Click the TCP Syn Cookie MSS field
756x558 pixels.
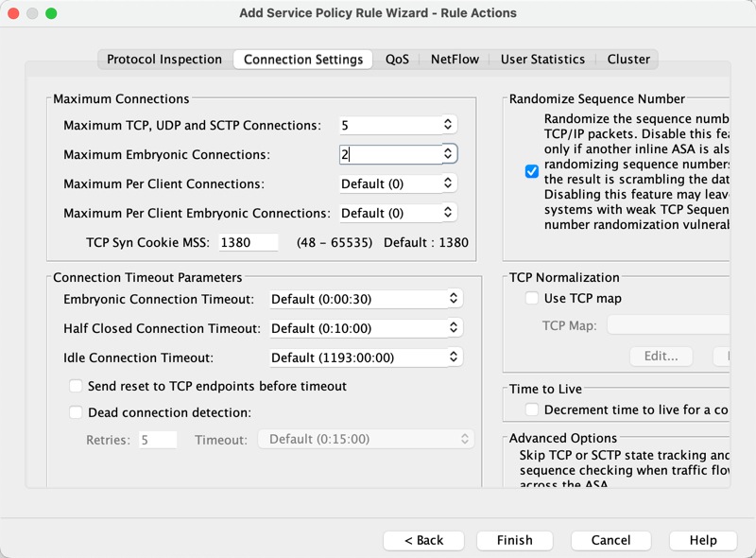click(248, 242)
